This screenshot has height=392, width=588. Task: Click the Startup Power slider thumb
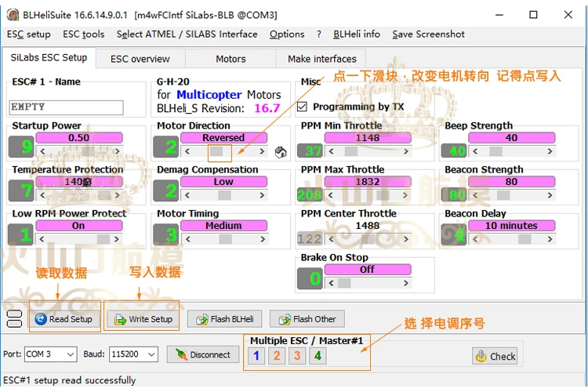coord(89,151)
